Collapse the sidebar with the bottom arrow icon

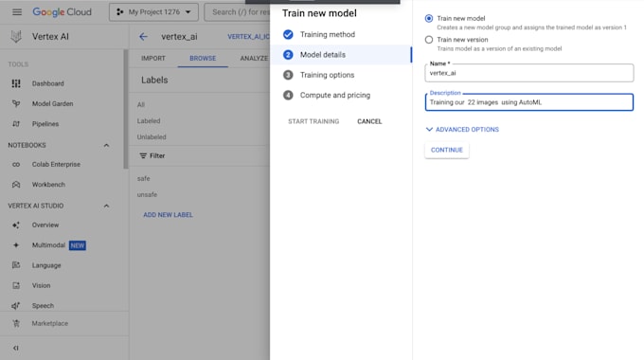point(15,348)
